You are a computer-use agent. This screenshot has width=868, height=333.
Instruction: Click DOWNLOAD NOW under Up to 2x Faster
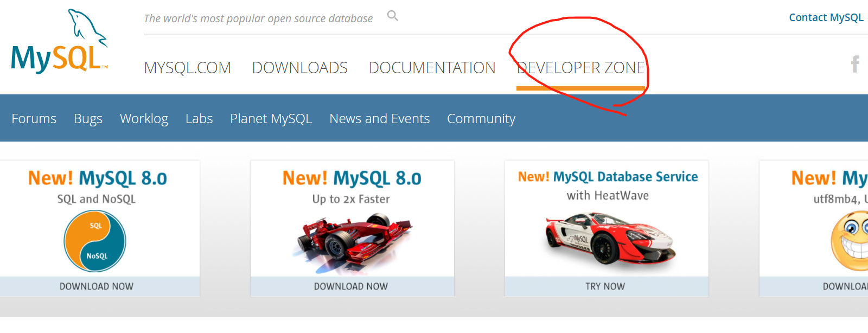coord(351,286)
